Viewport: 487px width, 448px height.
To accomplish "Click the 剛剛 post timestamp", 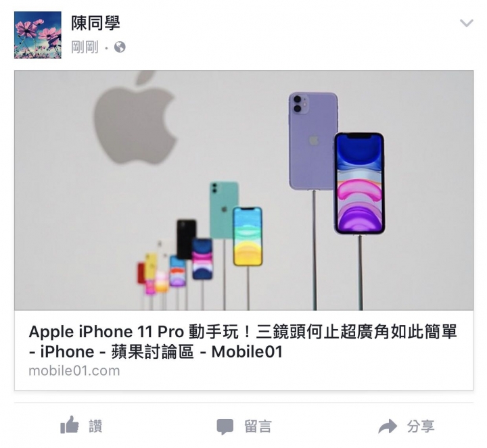I will (85, 47).
